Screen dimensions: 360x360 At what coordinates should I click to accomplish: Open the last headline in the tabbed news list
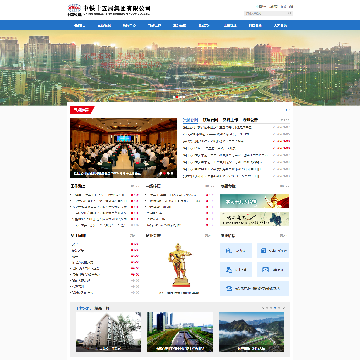click(221, 176)
